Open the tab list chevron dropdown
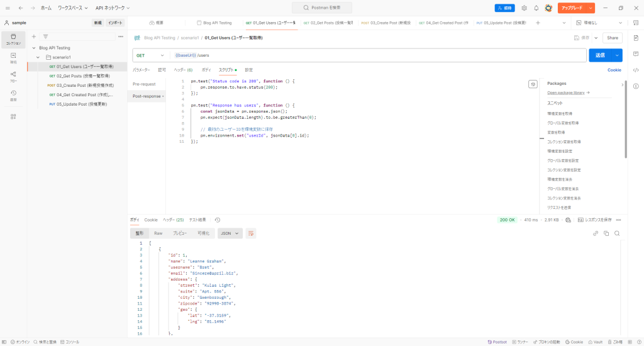The image size is (644, 346). pos(563,23)
